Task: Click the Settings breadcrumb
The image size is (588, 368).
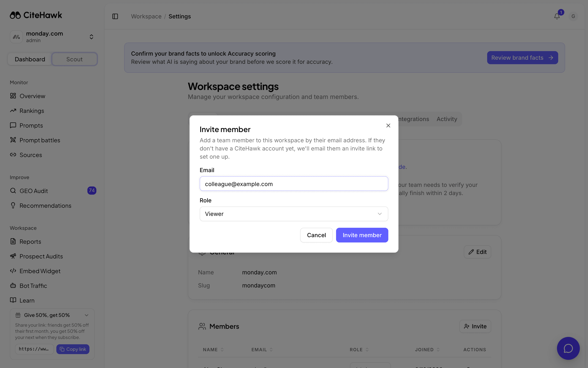Action: pos(179,16)
